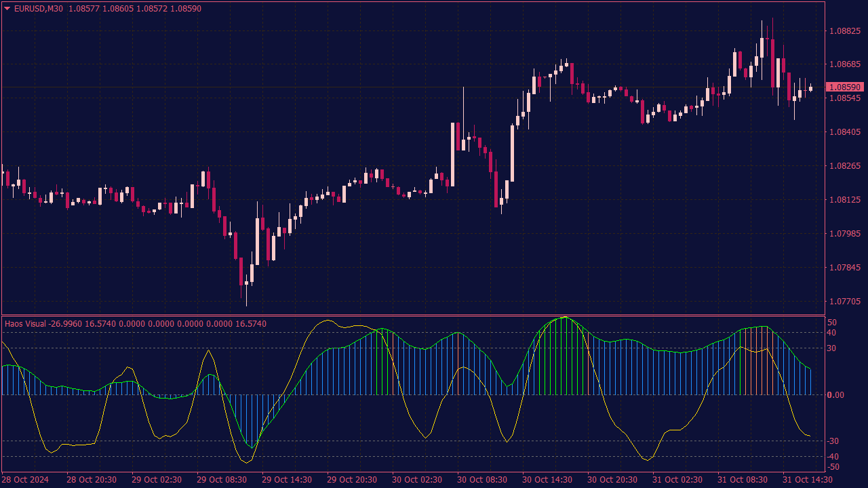Click the 30 Oct 14:30 time label
The height and width of the screenshot is (488, 868).
[x=547, y=480]
